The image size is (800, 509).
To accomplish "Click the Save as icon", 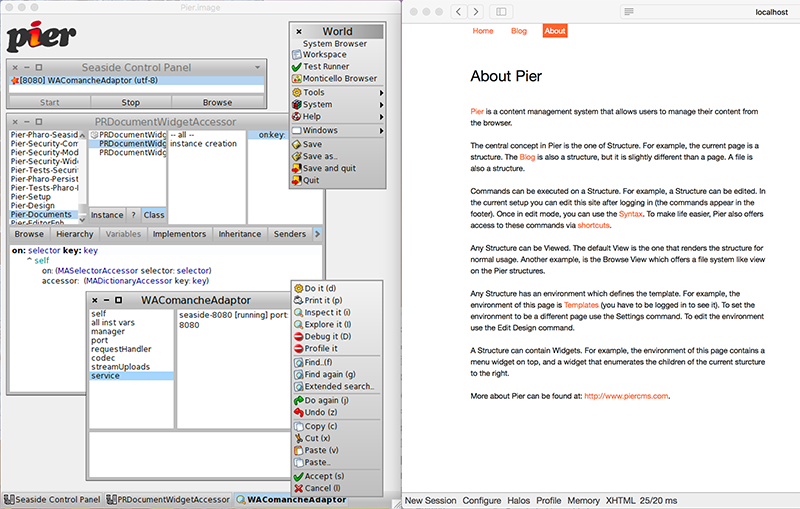I will (297, 157).
